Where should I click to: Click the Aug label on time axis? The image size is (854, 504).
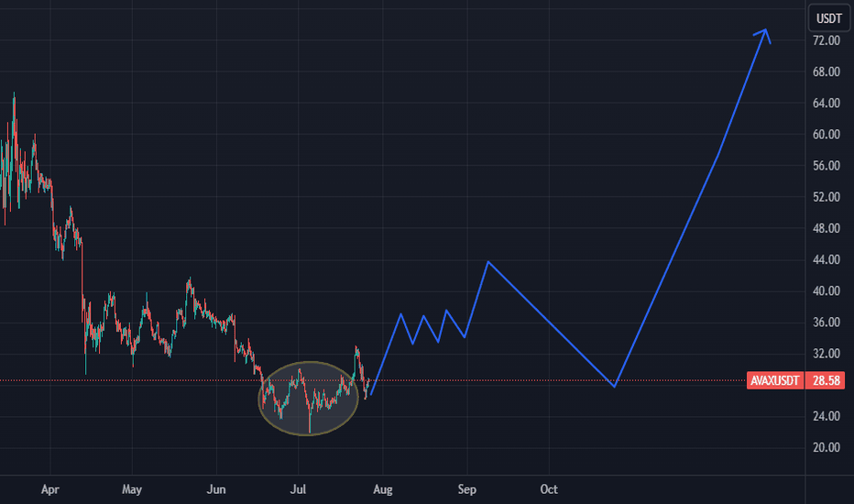tap(383, 490)
